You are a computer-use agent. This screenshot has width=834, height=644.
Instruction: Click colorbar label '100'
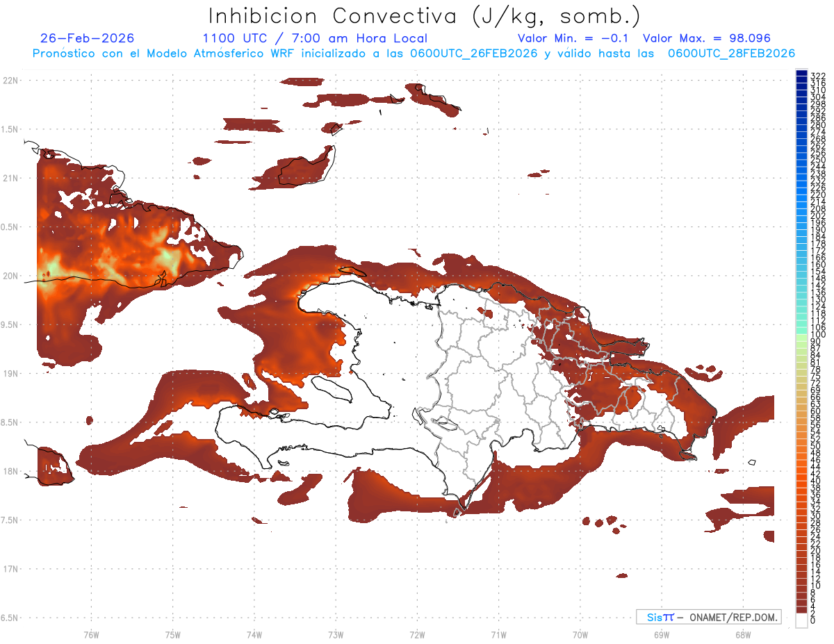tap(818, 335)
